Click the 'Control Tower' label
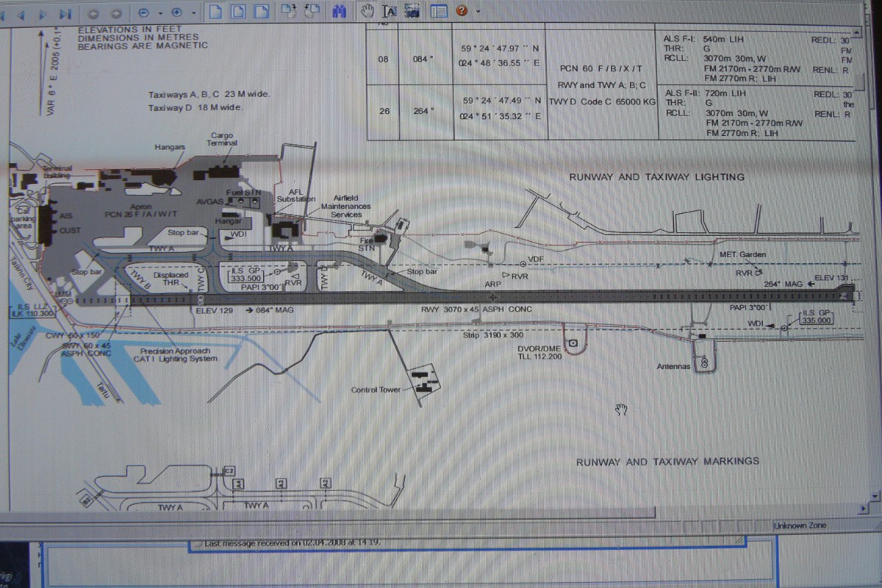Viewport: 882px width, 588px height. [x=376, y=390]
